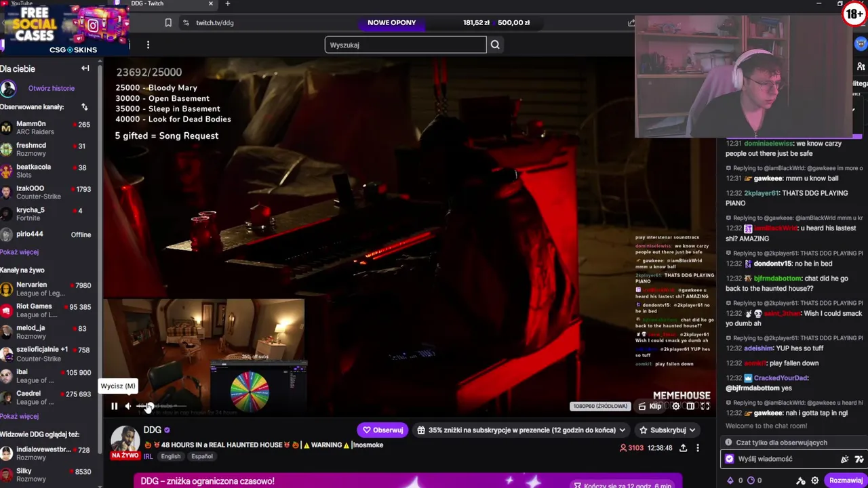Viewport: 868px width, 488px height.
Task: Open the beatkacola channel in the sidebar
Action: point(47,171)
